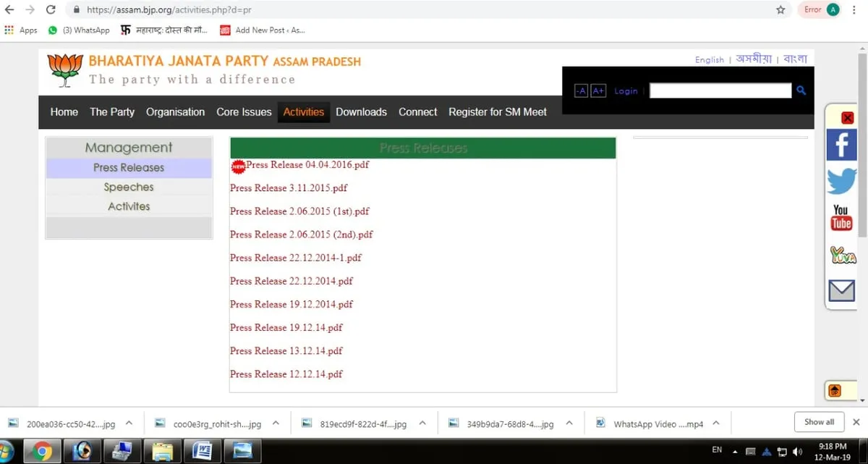This screenshot has height=464, width=868.
Task: Open the Organisation menu item
Action: [x=175, y=111]
